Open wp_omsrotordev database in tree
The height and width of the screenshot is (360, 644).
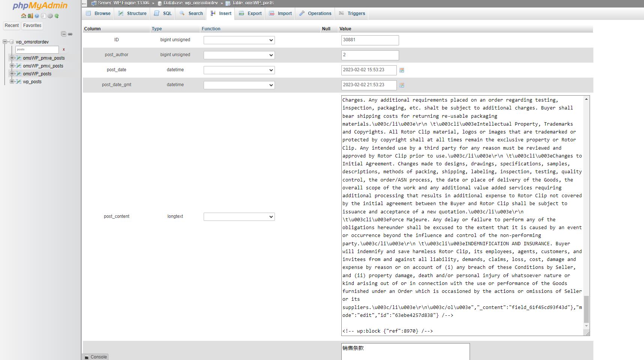pos(32,42)
